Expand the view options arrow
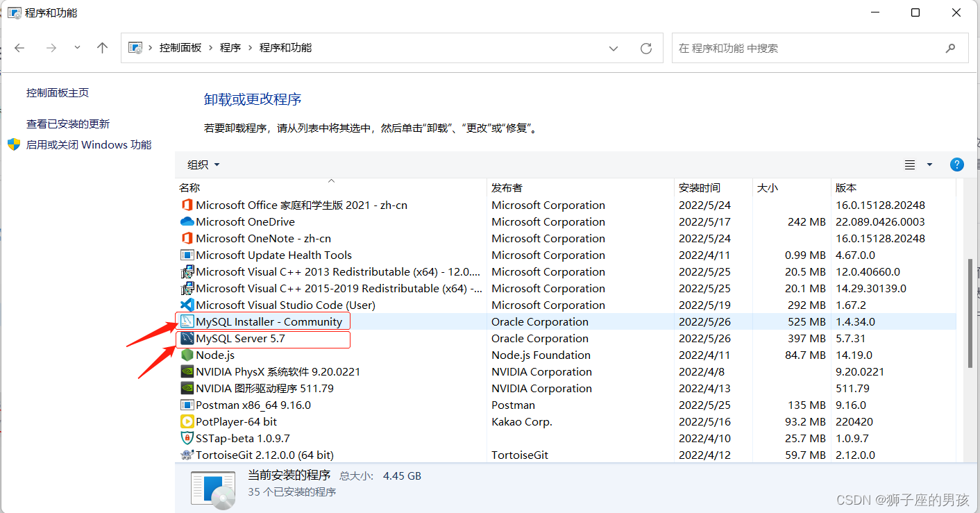Viewport: 980px width, 513px height. click(929, 165)
